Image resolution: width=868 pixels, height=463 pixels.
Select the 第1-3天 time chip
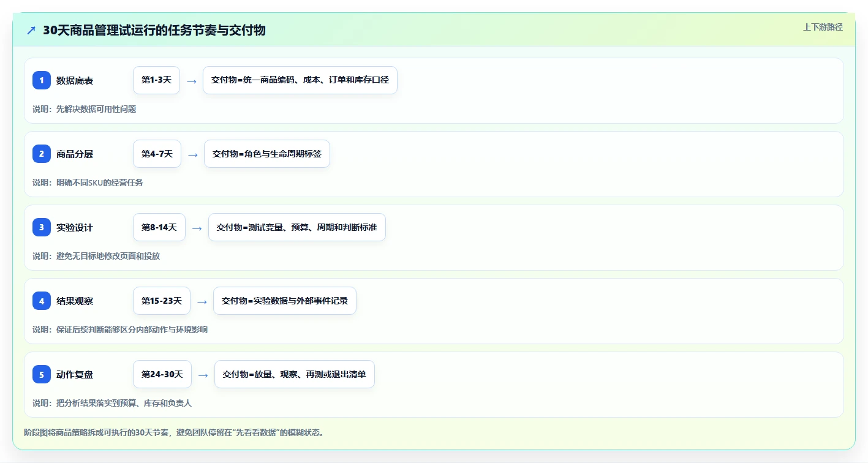tap(156, 80)
